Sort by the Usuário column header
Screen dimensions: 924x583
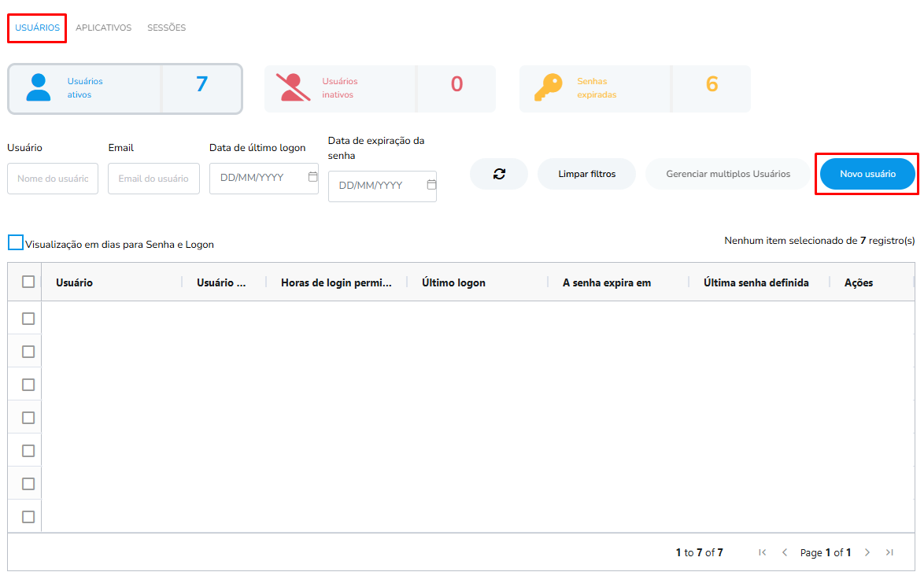point(74,282)
